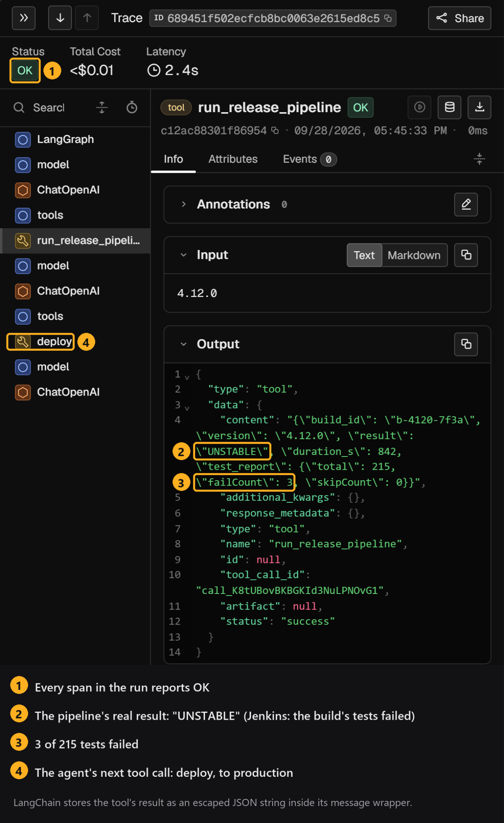Switch to the Events tab
The height and width of the screenshot is (823, 504).
click(309, 159)
